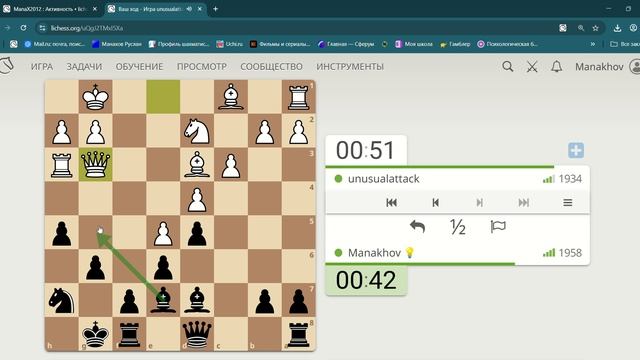Click the opponent clock showing 00:51
The height and width of the screenshot is (360, 640).
(366, 150)
